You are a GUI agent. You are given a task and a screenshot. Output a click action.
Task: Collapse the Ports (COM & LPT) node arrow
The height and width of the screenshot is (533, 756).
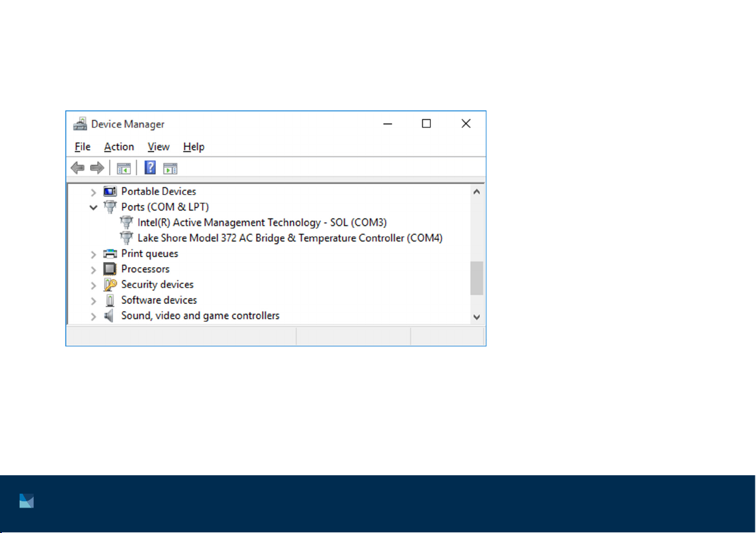[93, 207]
